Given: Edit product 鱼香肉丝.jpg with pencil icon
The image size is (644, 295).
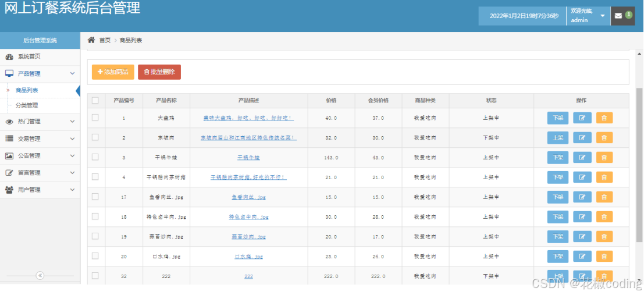Looking at the screenshot, I should coord(582,197).
